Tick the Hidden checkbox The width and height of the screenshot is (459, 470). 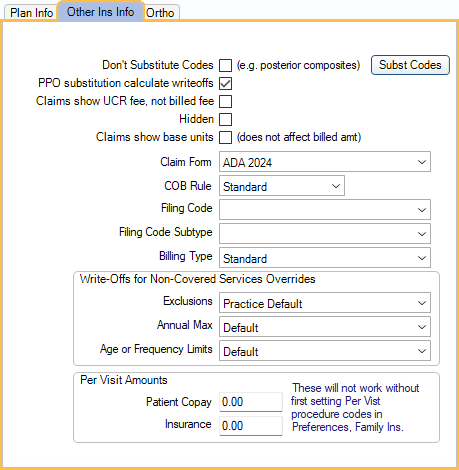[x=225, y=119]
